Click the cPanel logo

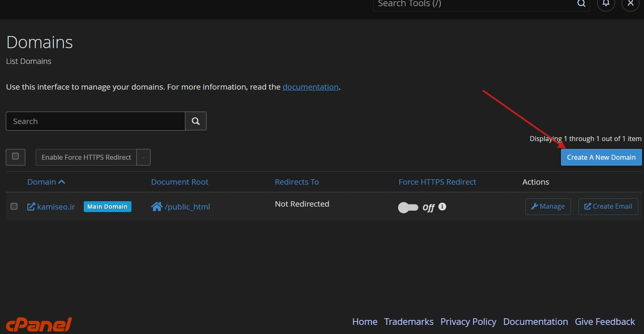coord(39,324)
